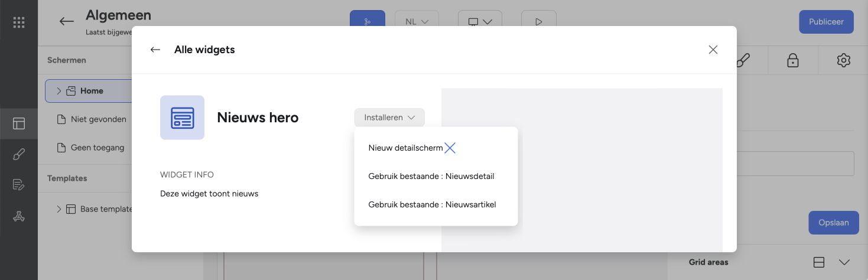
Task: Expand the Home screen tree item
Action: coord(58,91)
